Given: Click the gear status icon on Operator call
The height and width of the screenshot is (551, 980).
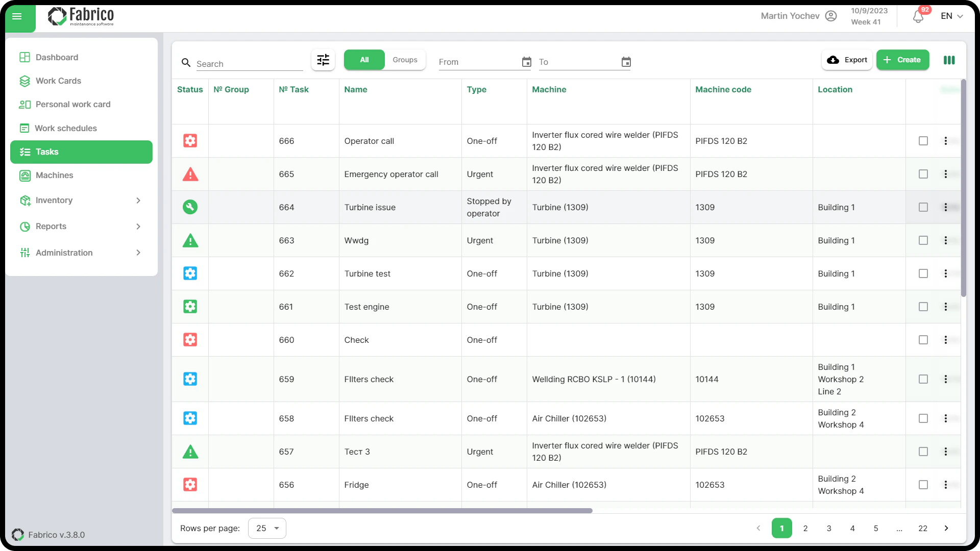Looking at the screenshot, I should (190, 141).
